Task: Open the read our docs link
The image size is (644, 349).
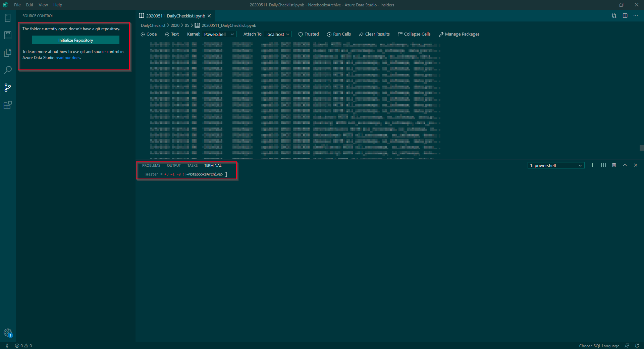Action: pos(68,57)
